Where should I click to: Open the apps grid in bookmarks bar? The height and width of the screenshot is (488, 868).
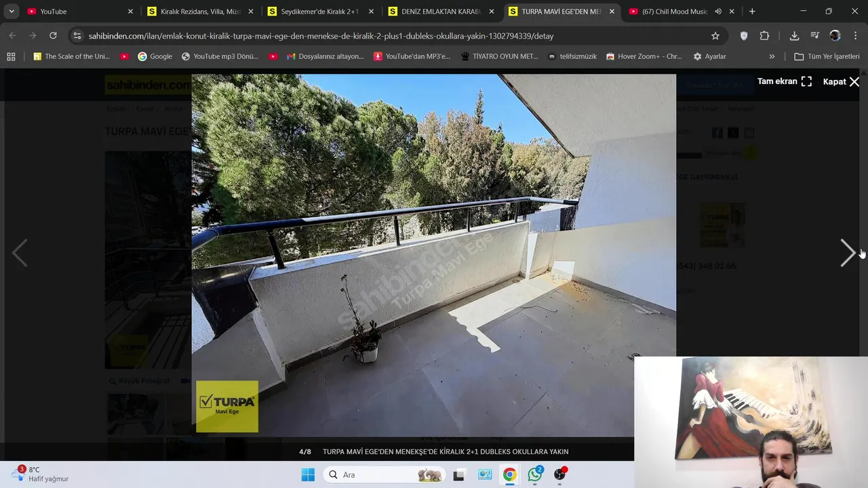click(x=11, y=56)
